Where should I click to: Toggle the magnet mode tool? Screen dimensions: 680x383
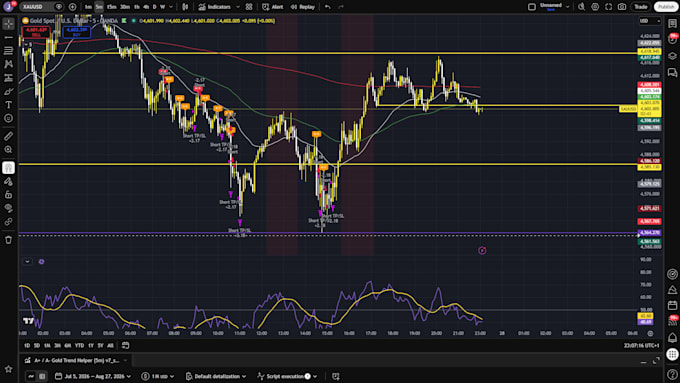click(x=8, y=168)
